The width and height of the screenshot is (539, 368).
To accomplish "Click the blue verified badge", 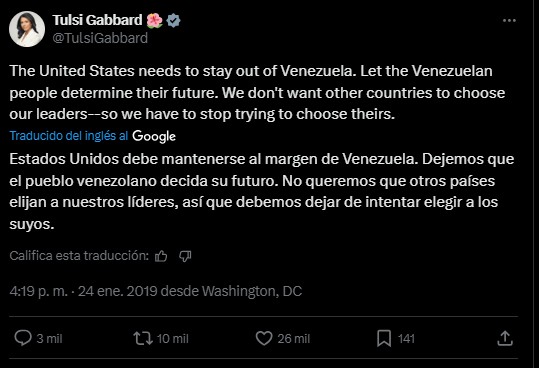I will pos(173,21).
